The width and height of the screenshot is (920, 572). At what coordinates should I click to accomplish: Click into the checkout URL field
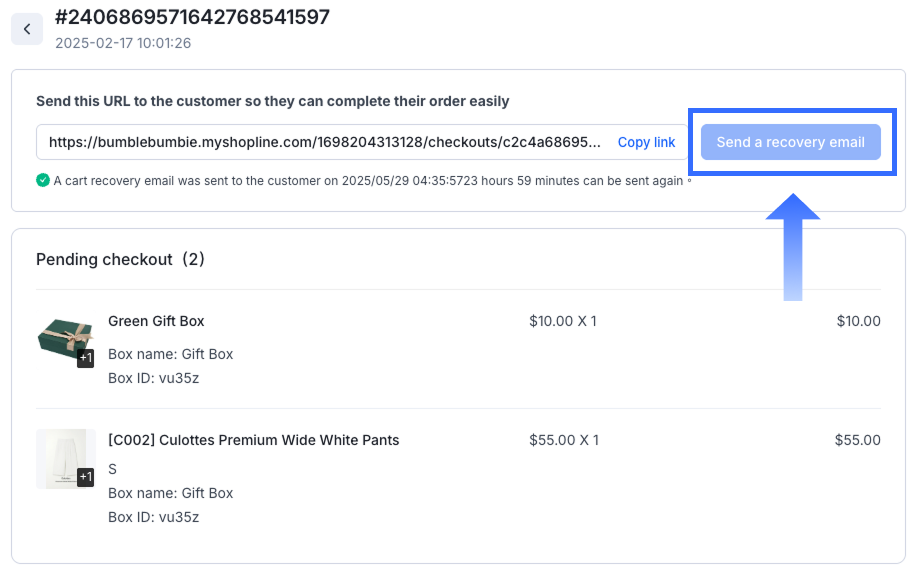click(x=325, y=142)
